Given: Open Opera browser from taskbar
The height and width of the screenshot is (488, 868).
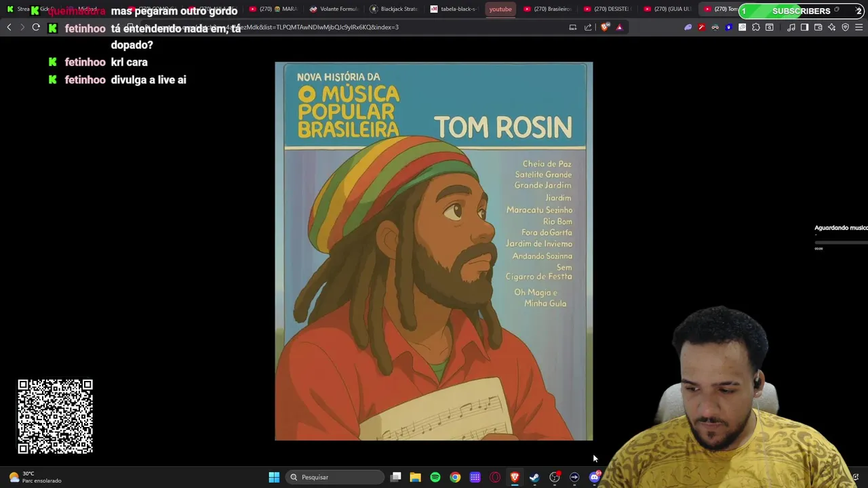Looking at the screenshot, I should click(x=495, y=477).
